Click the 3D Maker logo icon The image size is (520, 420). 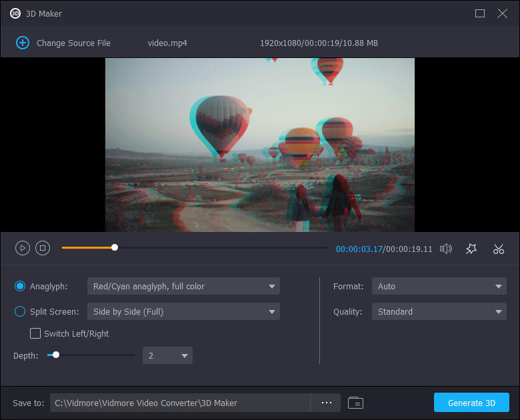pos(15,13)
